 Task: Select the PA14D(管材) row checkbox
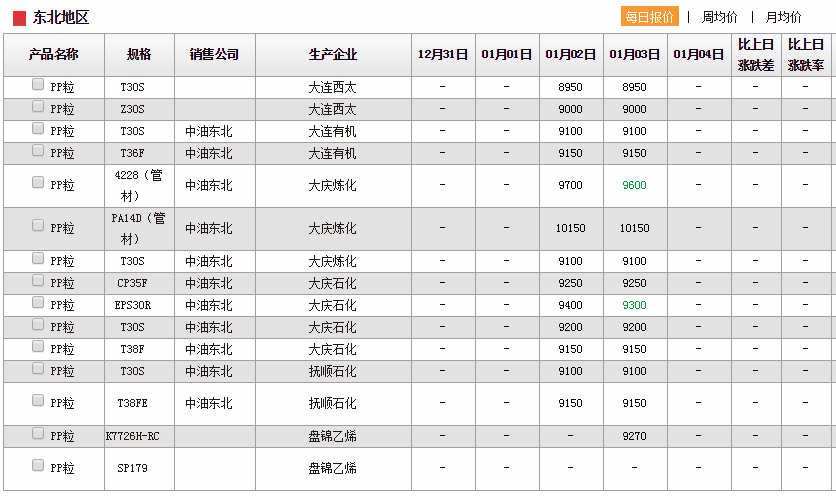[x=38, y=226]
